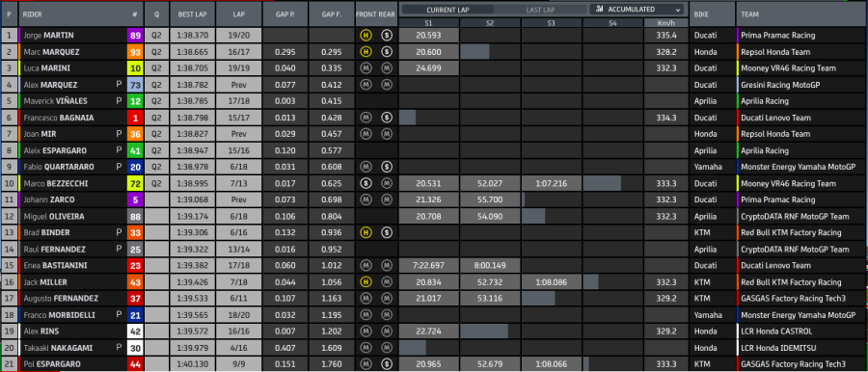The image size is (868, 372).
Task: Click the yellow number 72 badge
Action: coord(135,183)
